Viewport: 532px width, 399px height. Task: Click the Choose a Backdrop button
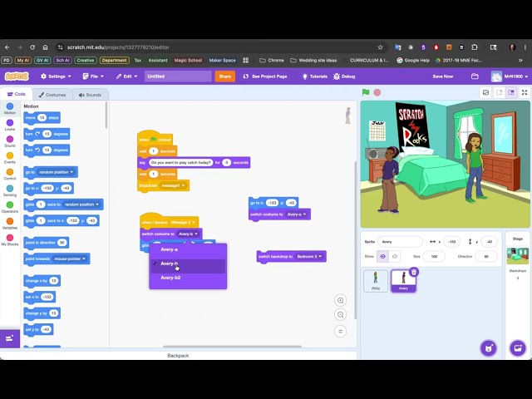[518, 348]
